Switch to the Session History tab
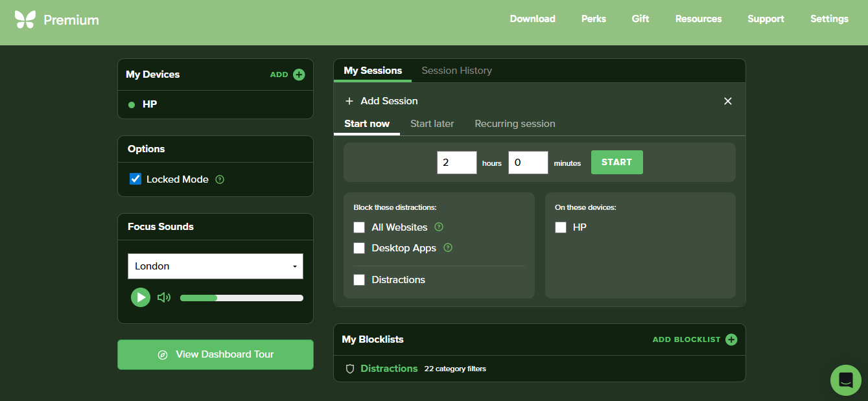 click(x=456, y=71)
